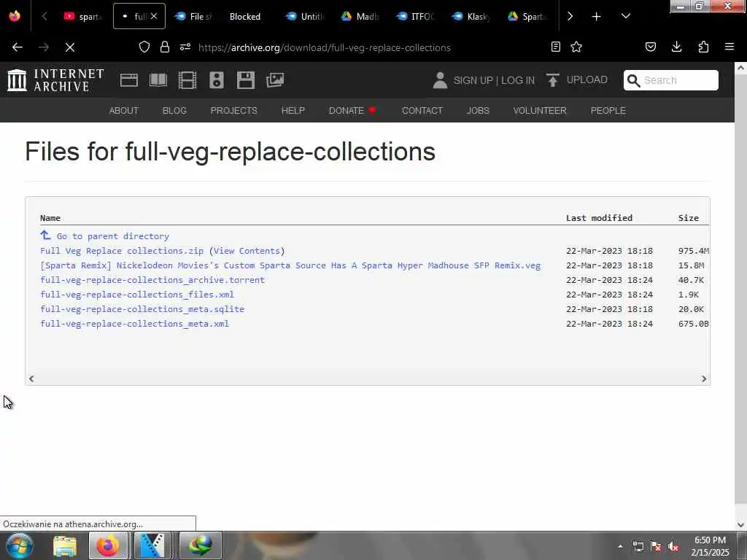Open the Firefox hamburger menu

(x=729, y=47)
